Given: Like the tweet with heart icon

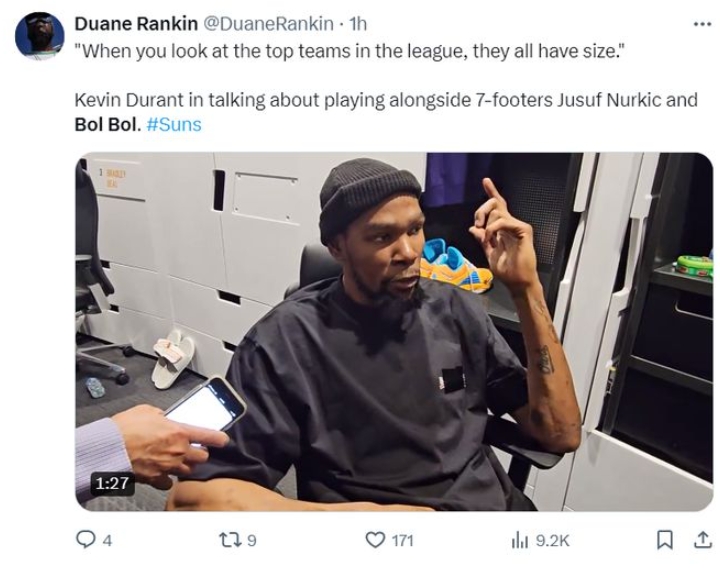Looking at the screenshot, I should [x=375, y=540].
